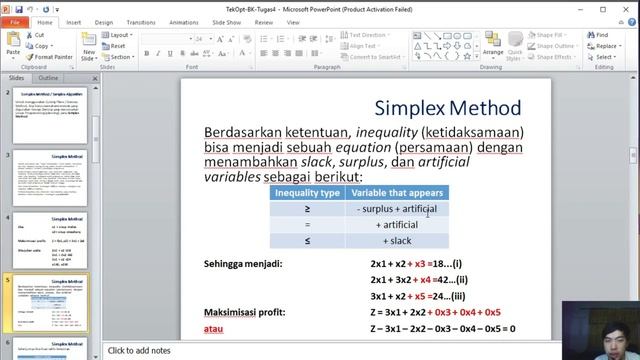This screenshot has width=640, height=360.
Task: Open the Layout dropdown
Action: click(117, 35)
